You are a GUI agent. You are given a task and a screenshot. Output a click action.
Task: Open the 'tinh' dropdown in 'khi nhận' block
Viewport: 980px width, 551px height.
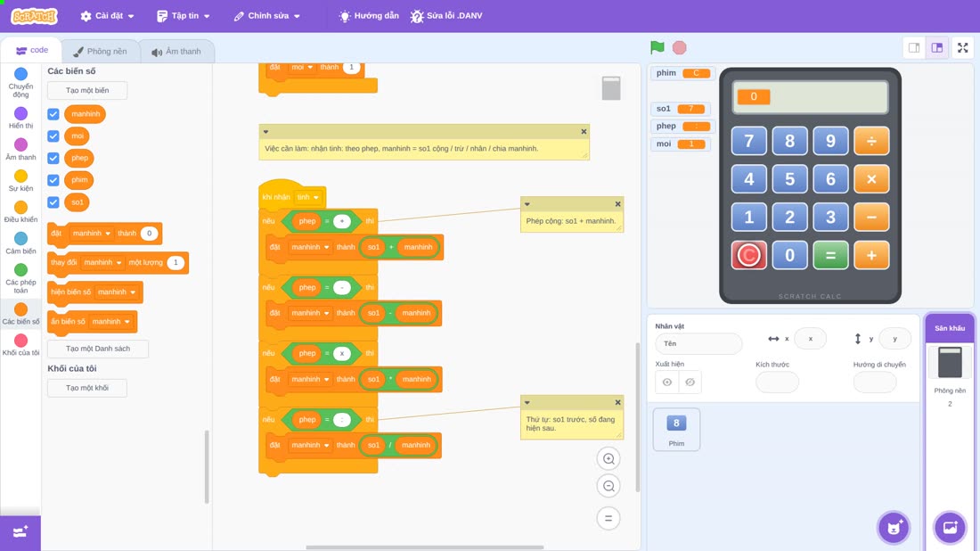click(308, 197)
